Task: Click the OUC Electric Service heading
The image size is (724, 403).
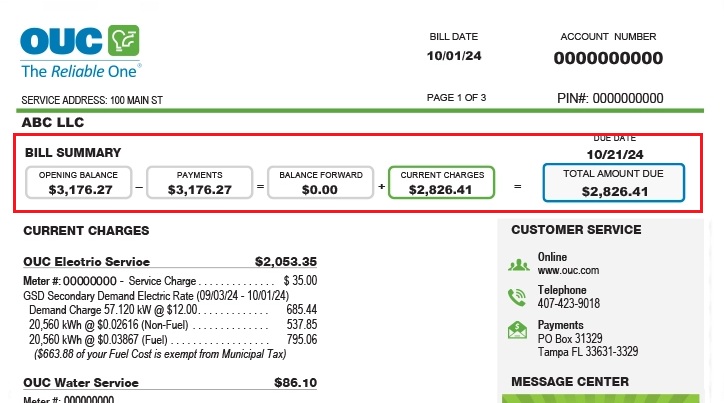Action: pos(85,261)
